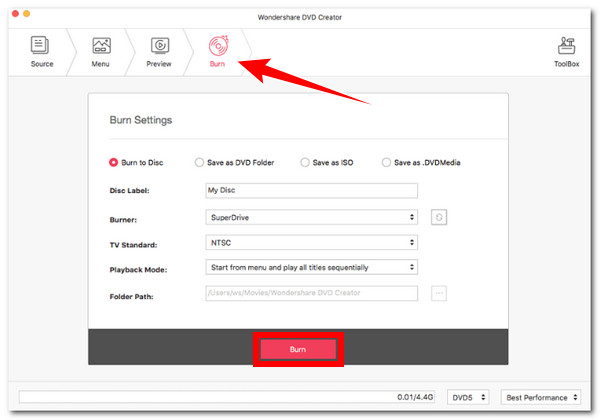The image size is (600, 420).
Task: Open the SuperDrive burner dropdown
Action: pos(311,217)
